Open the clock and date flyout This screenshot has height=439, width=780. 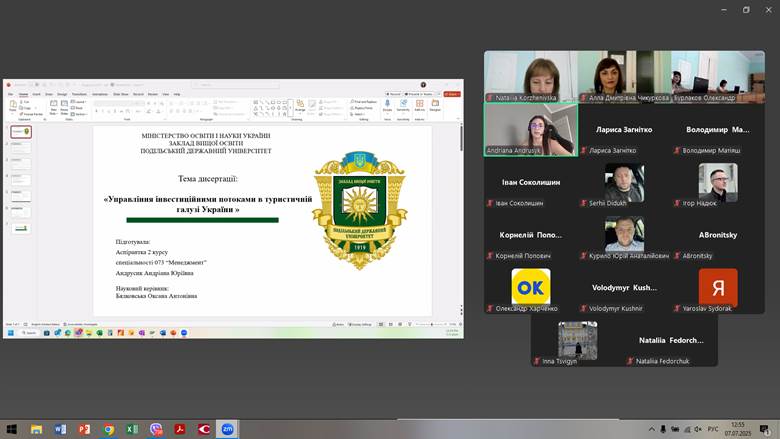pos(738,429)
